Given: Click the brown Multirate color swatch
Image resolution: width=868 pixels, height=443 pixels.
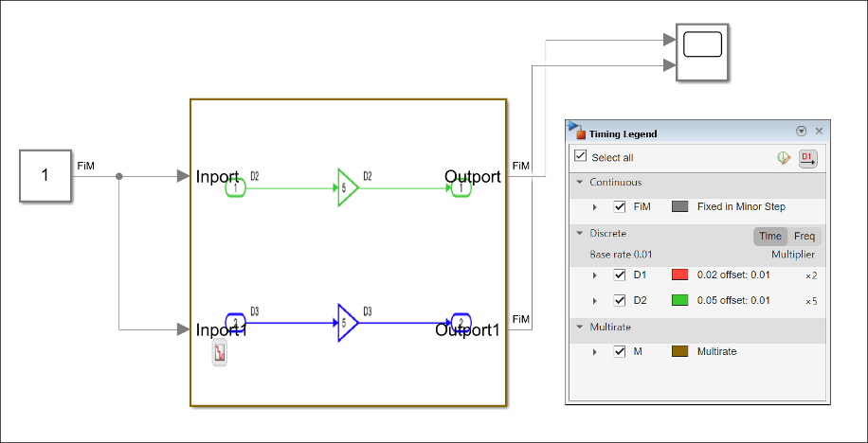Looking at the screenshot, I should point(679,351).
